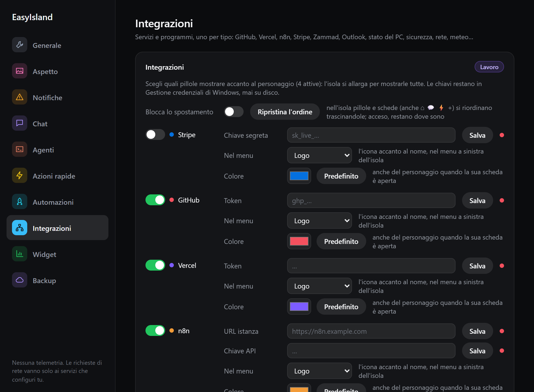Click the Agenti terminal icon
The height and width of the screenshot is (392, 534).
click(20, 149)
